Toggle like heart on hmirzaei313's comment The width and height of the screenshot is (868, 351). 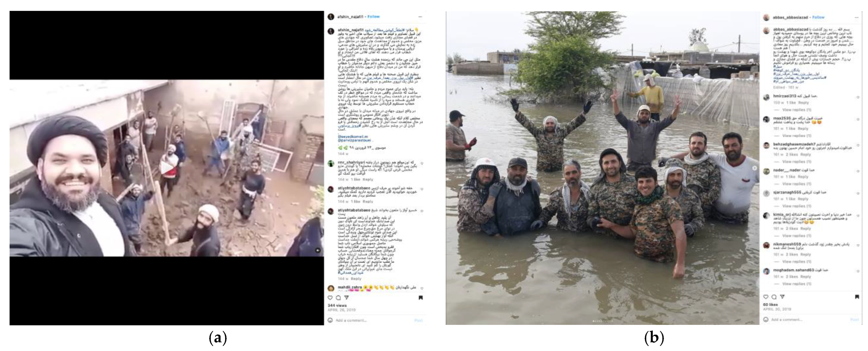[858, 97]
